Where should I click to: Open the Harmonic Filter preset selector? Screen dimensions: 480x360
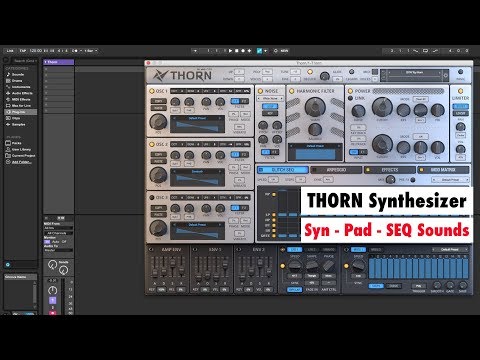315,146
